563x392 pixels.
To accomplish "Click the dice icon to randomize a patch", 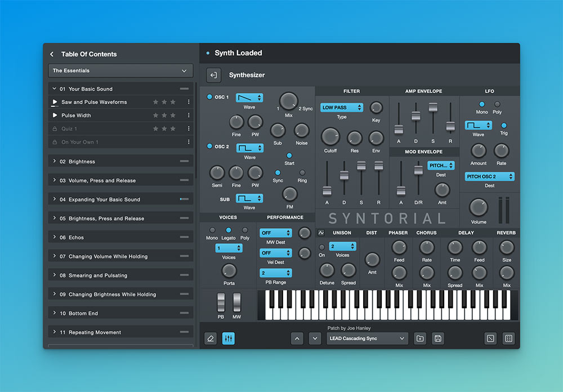I will tap(490, 338).
